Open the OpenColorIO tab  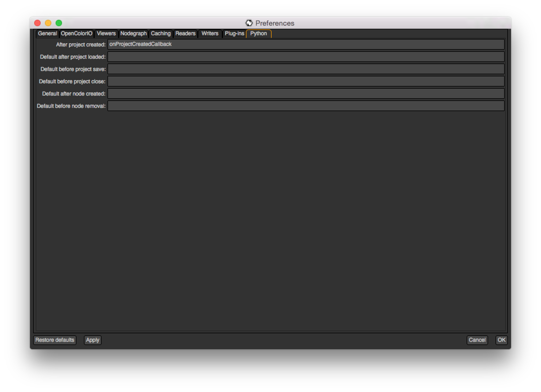coord(76,33)
